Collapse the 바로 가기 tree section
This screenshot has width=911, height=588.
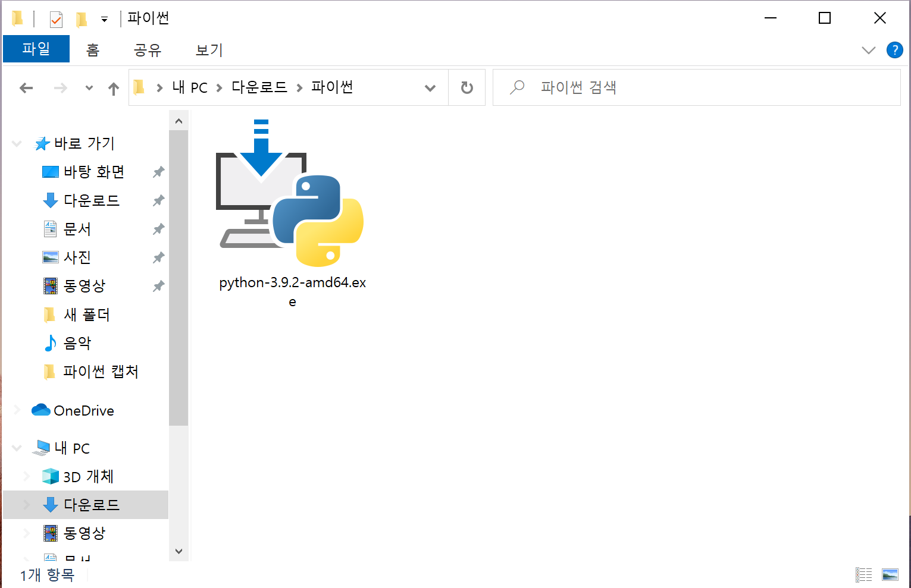17,143
